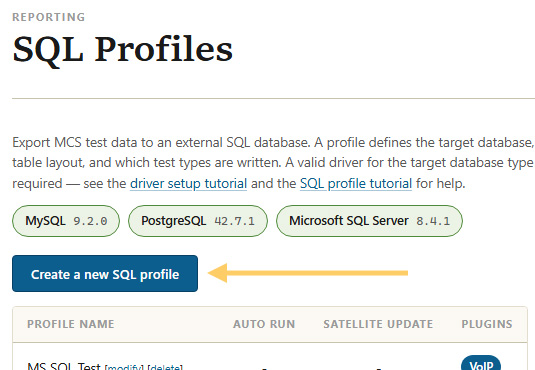The image size is (535, 370).
Task: Open the driver setup tutorial link
Action: click(x=188, y=184)
